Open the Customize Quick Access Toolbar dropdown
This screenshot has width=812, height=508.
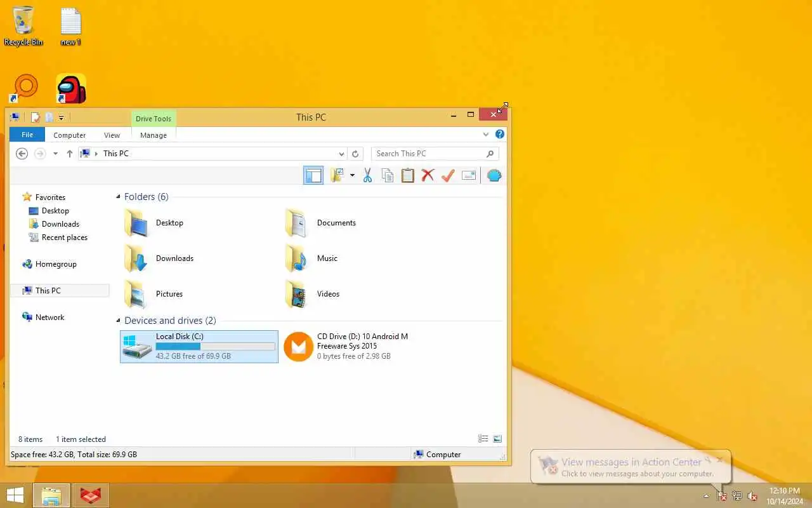61,117
